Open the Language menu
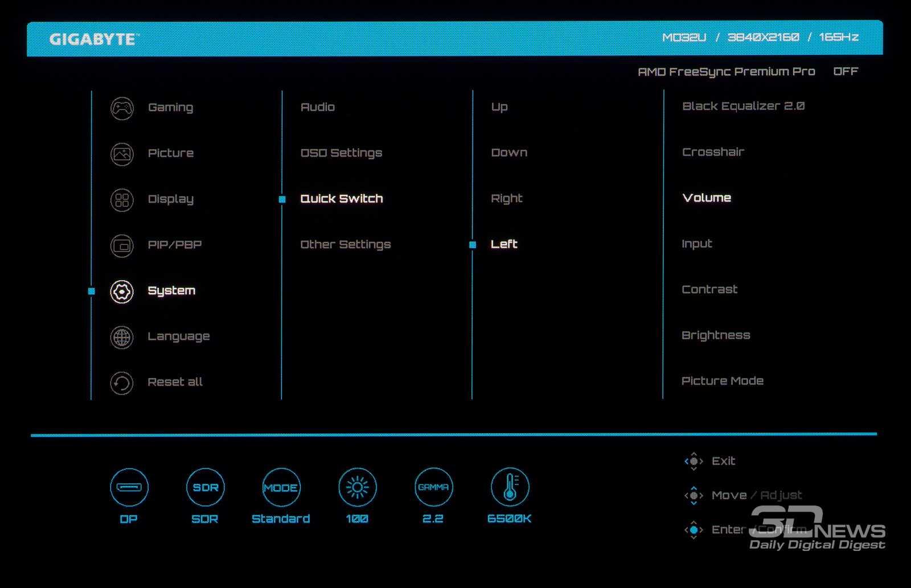This screenshot has height=588, width=911. [179, 337]
